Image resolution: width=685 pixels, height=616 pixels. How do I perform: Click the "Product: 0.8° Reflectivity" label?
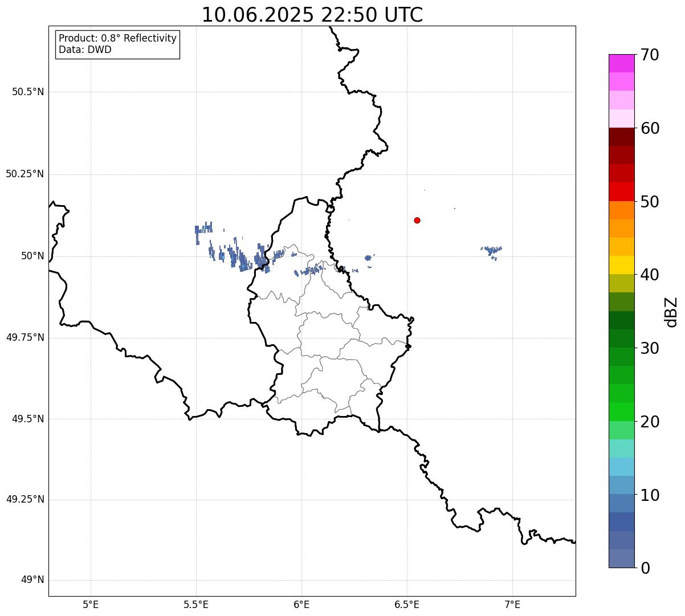(x=118, y=38)
